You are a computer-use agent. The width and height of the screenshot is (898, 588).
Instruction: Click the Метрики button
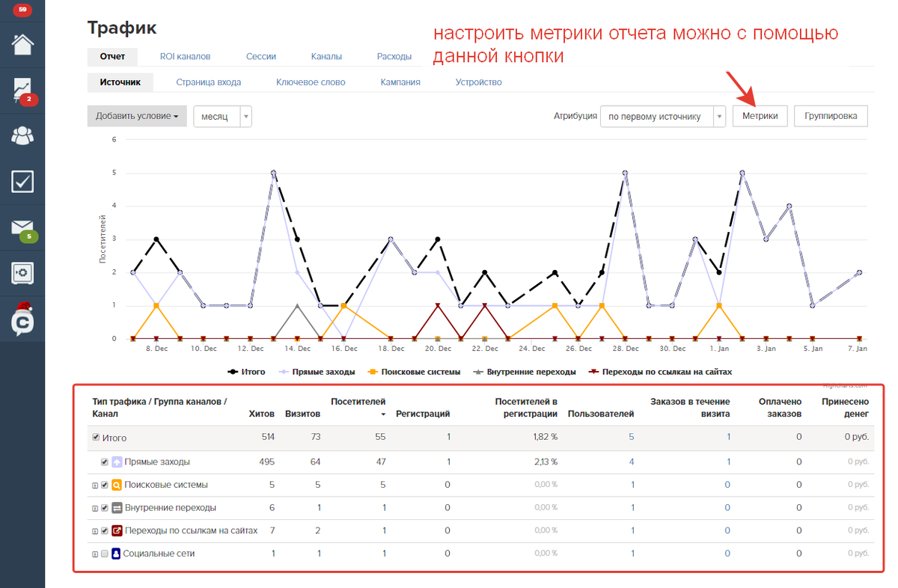(x=760, y=116)
